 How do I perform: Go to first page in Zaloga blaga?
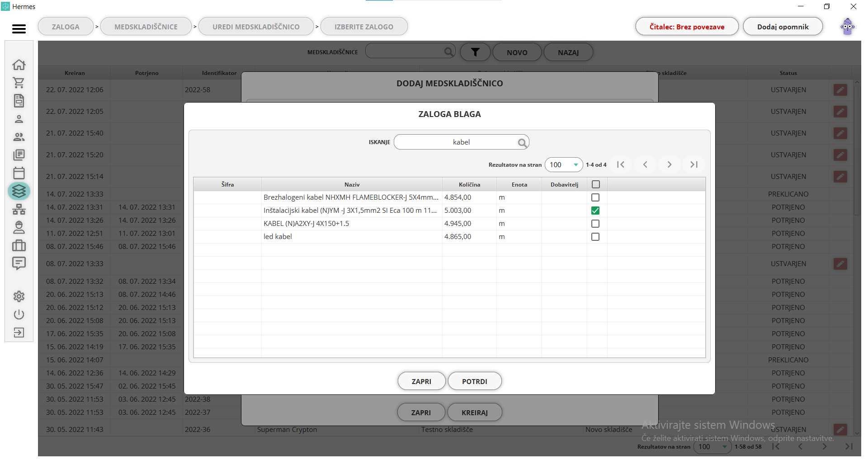point(621,164)
